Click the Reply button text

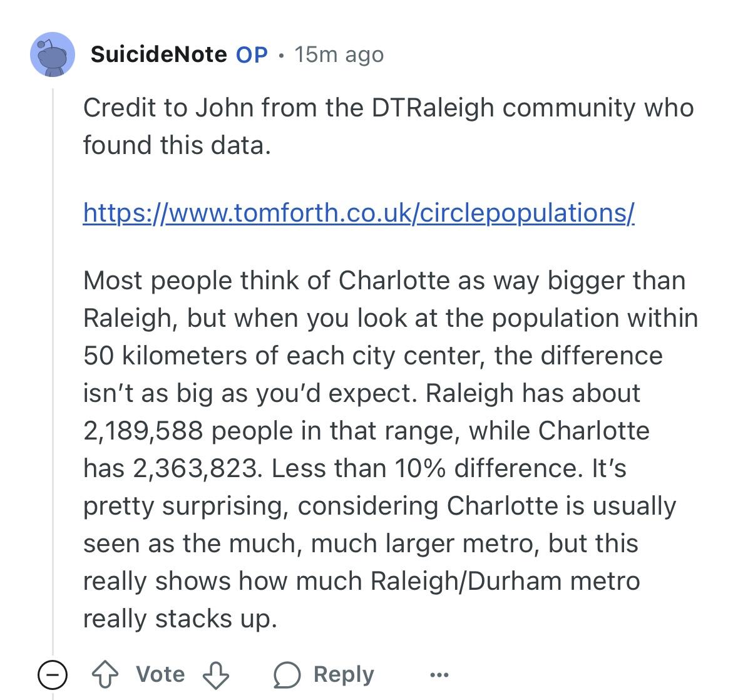tap(344, 674)
